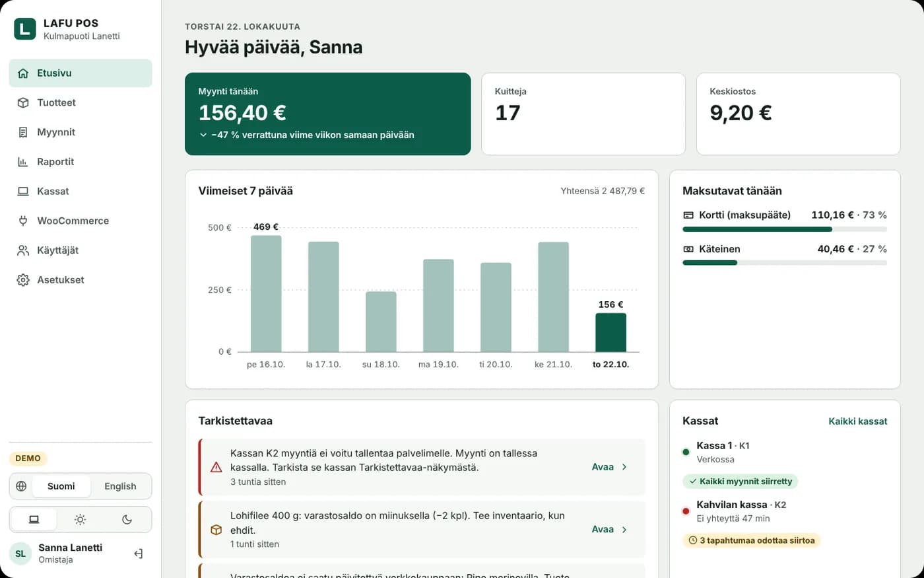The width and height of the screenshot is (924, 578).
Task: Click the LAFU POS logo icon
Action: tap(25, 29)
